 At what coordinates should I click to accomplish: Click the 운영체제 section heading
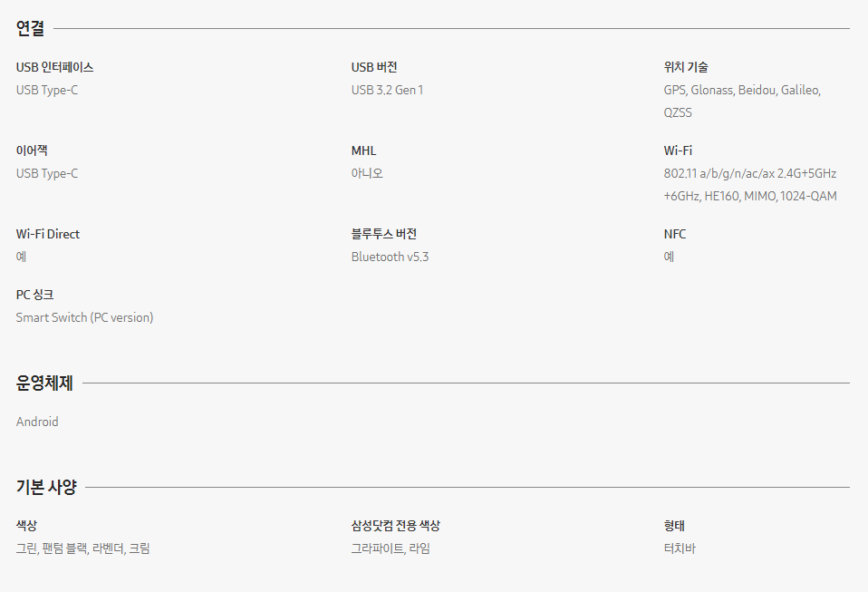coord(44,383)
